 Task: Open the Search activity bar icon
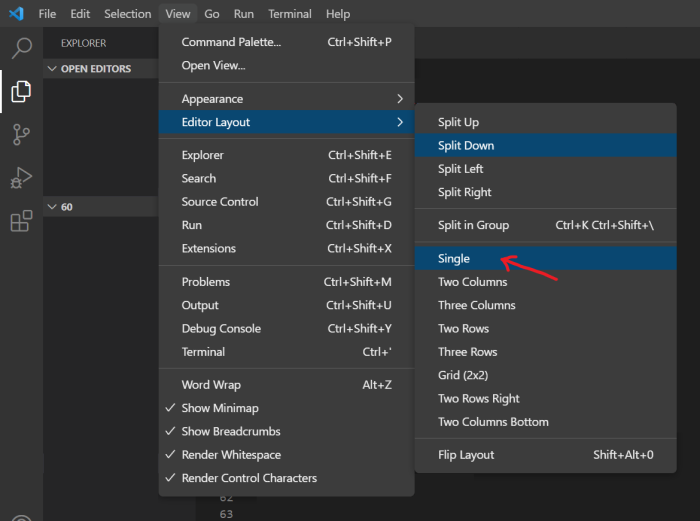(21, 48)
